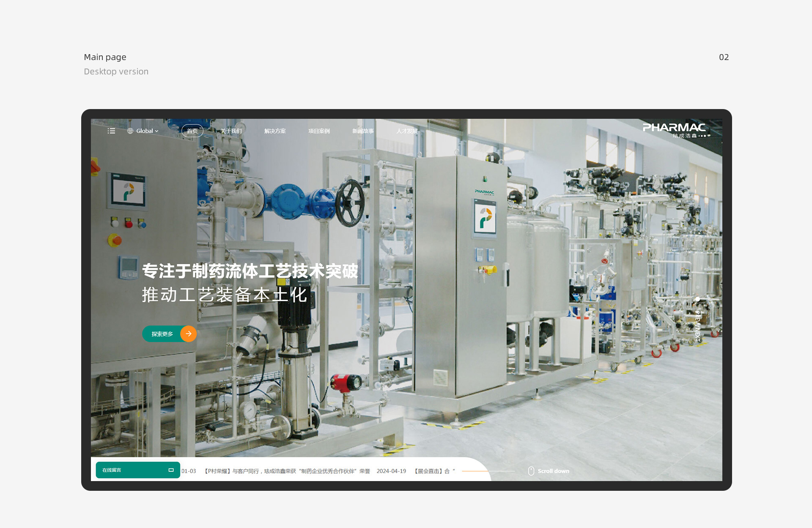The image size is (812, 528).
Task: Expand the Global language dropdown
Action: [x=147, y=131]
